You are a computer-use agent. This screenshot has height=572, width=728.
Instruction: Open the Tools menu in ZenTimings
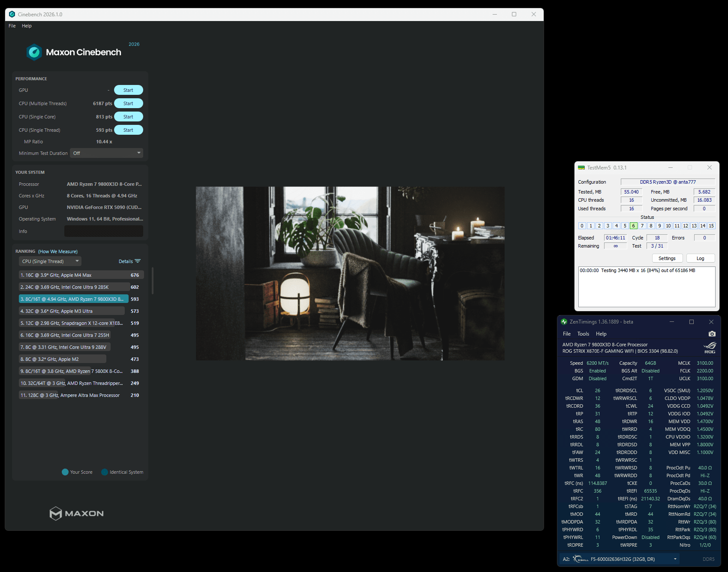tap(583, 334)
